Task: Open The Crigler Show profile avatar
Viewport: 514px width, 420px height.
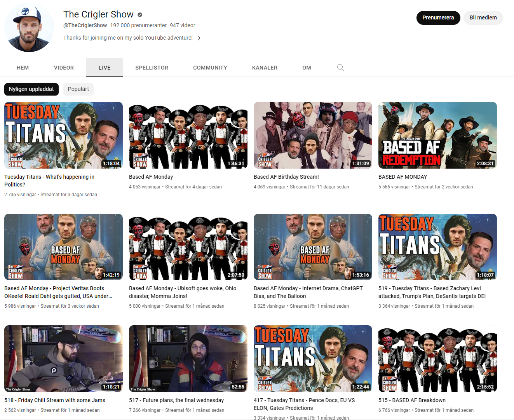Action: (x=29, y=28)
